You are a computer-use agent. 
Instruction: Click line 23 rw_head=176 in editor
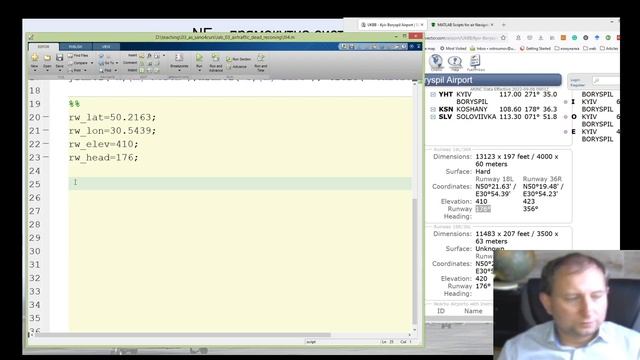[104, 158]
